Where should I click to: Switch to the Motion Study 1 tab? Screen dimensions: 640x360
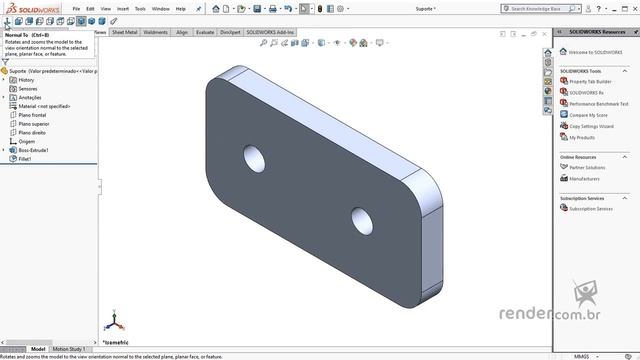69,349
